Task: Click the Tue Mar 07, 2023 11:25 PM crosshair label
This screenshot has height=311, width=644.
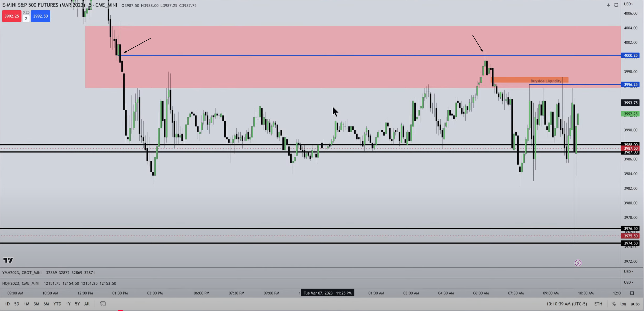Action: click(x=327, y=293)
